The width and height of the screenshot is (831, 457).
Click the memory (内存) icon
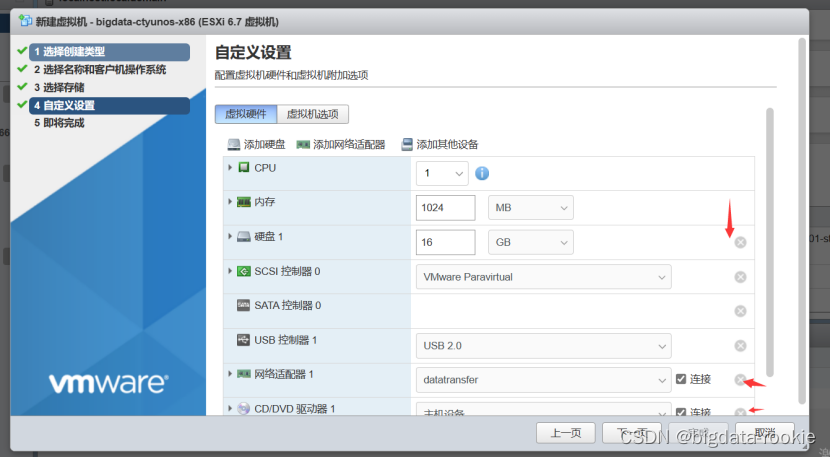point(244,202)
